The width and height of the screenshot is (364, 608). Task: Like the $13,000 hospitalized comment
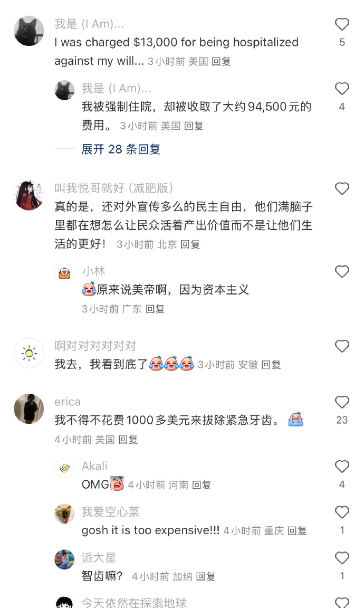pos(342,24)
